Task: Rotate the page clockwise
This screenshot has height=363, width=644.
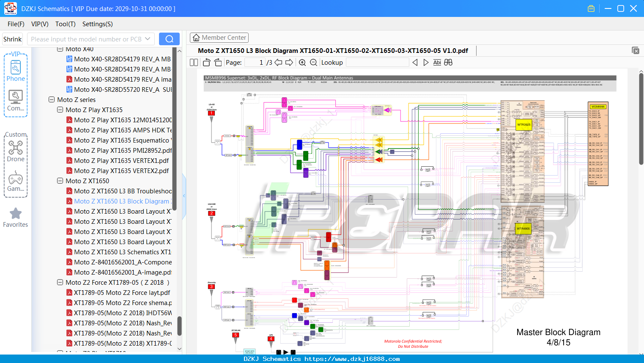Action: [x=218, y=63]
